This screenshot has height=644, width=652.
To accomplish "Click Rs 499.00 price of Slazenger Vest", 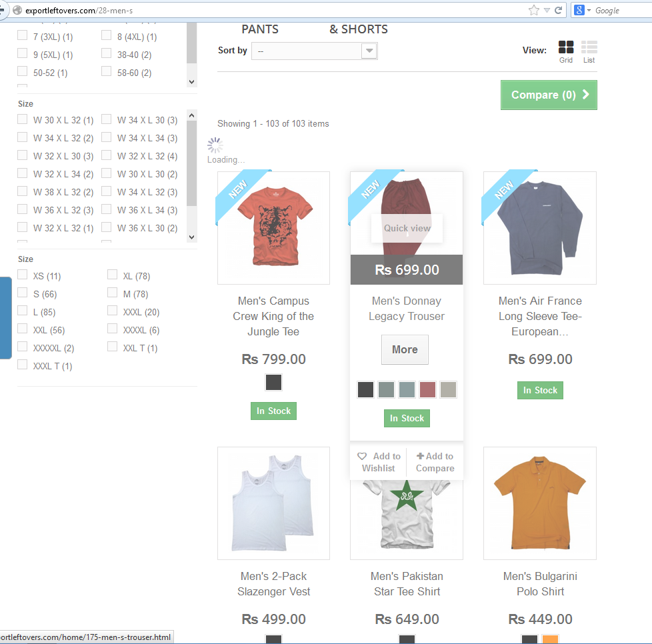I will (x=273, y=619).
